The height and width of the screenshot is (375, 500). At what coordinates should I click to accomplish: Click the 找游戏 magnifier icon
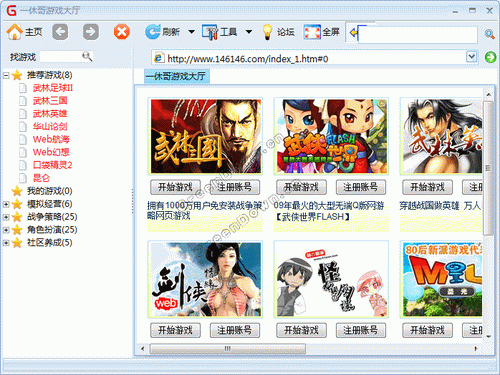[x=87, y=56]
